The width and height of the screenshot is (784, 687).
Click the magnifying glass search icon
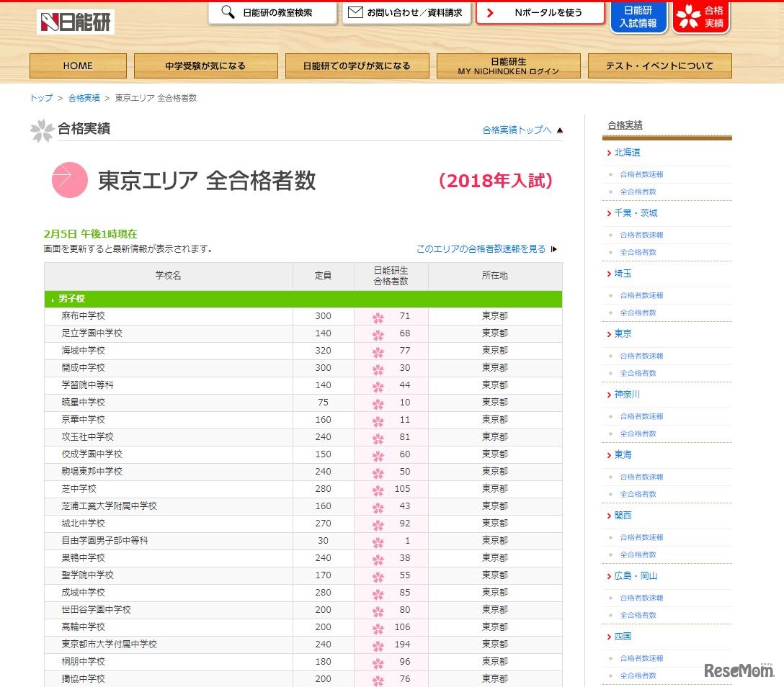click(228, 12)
